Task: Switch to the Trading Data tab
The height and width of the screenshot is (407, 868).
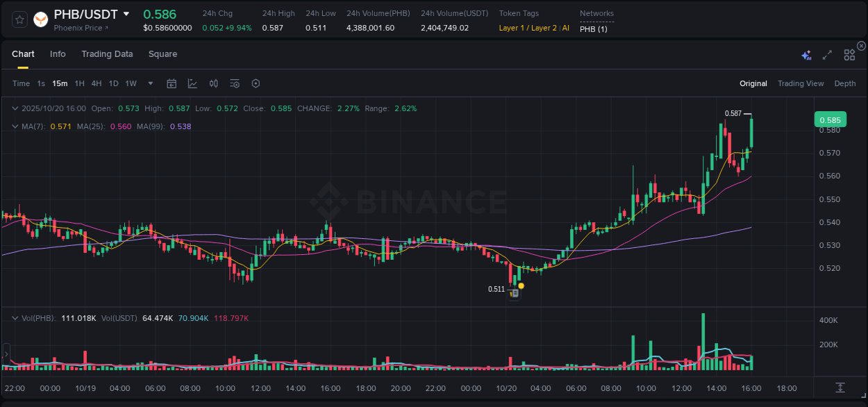Action: [107, 54]
